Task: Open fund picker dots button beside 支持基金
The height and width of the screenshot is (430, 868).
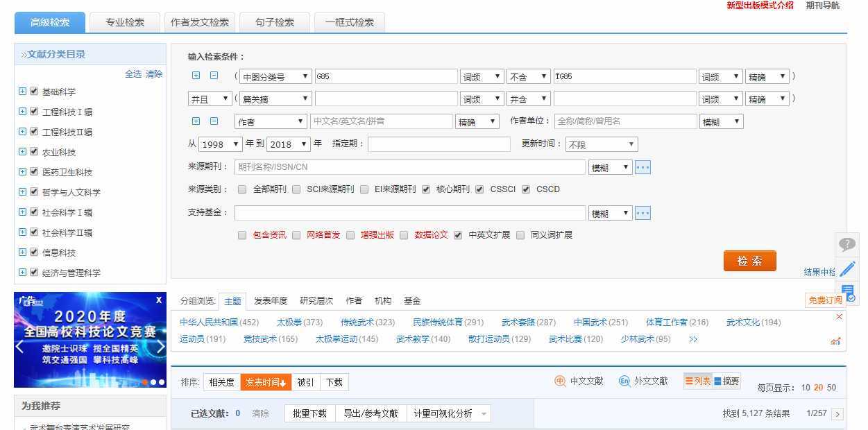Action: 643,213
